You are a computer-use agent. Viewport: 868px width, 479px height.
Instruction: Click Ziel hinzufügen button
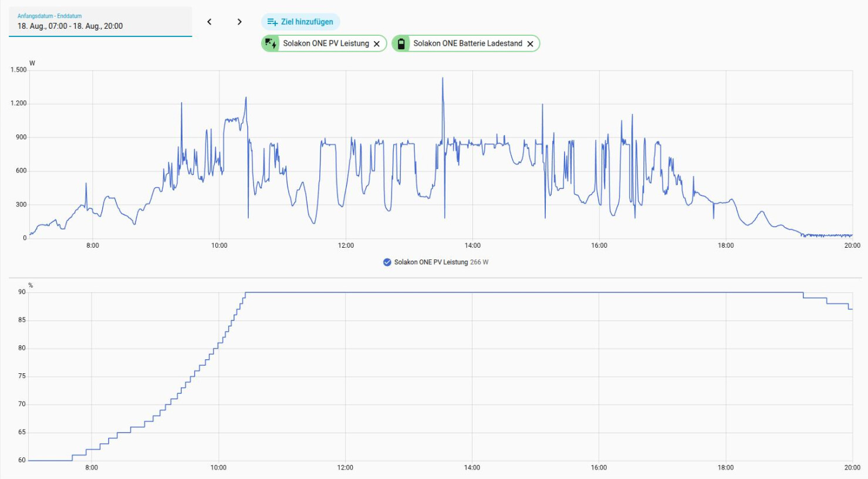300,22
